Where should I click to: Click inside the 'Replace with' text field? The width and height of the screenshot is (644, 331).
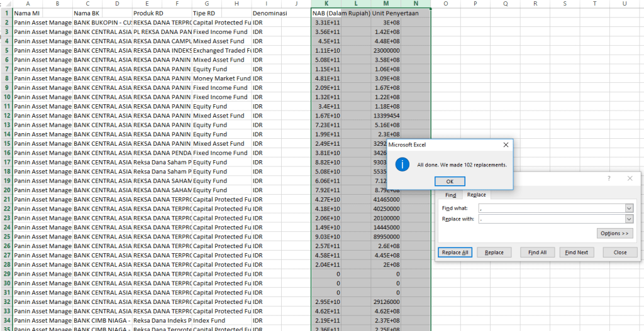tap(550, 219)
